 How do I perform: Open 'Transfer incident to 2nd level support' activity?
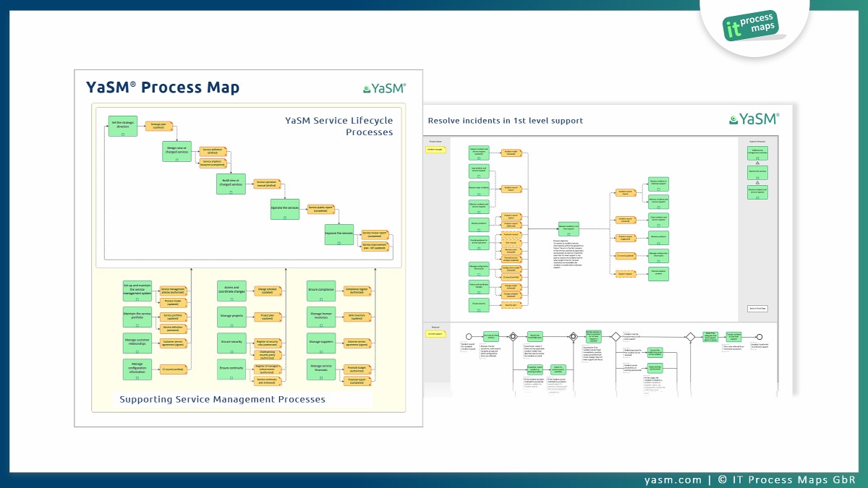coord(733,336)
